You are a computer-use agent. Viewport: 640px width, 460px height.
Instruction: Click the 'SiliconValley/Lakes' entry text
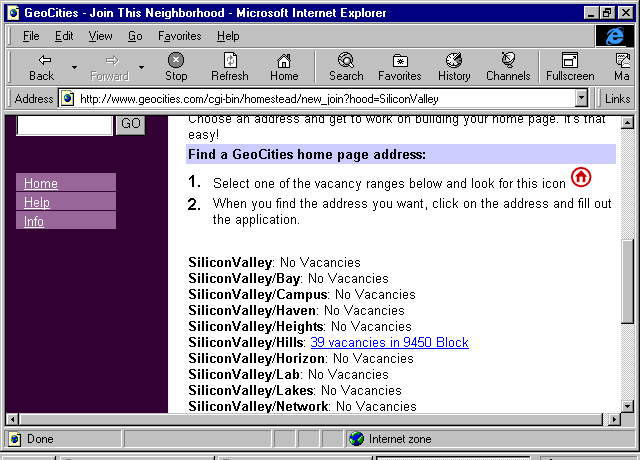tap(295, 391)
